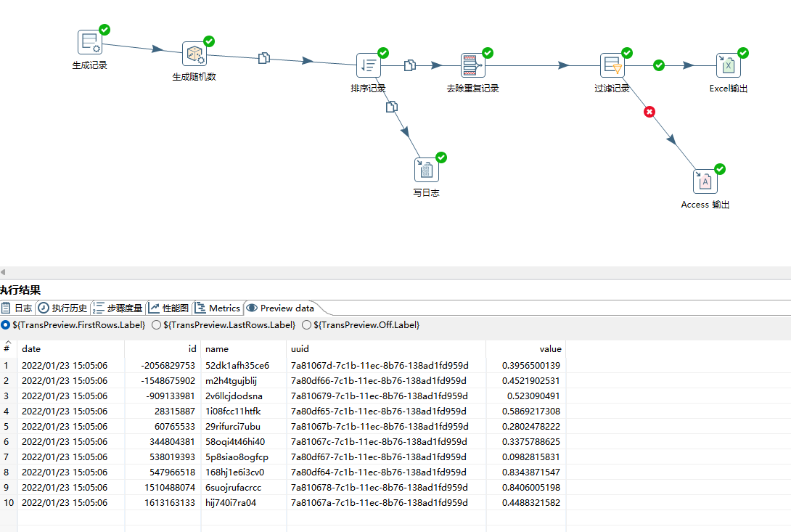Select the 过滤记录 filter step icon

(612, 65)
